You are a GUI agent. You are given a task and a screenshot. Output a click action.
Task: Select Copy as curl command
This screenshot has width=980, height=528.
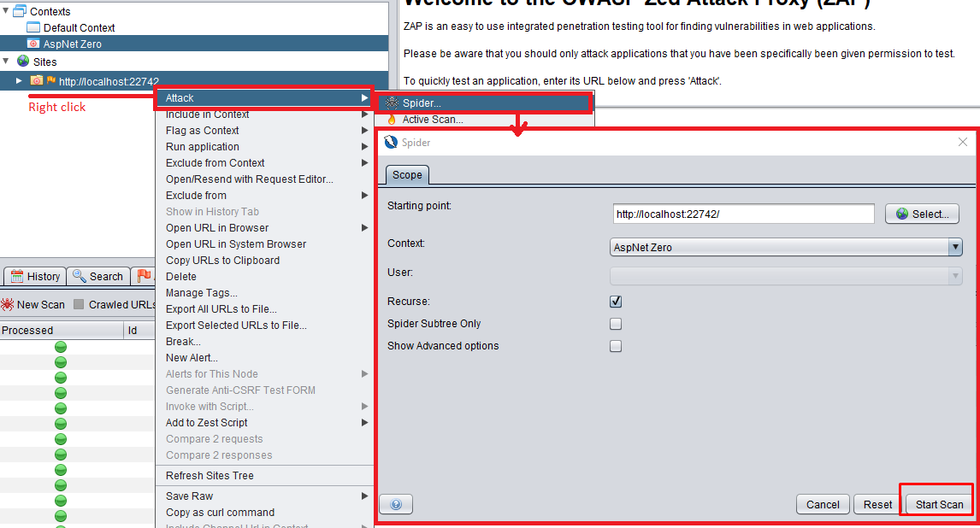point(265,513)
